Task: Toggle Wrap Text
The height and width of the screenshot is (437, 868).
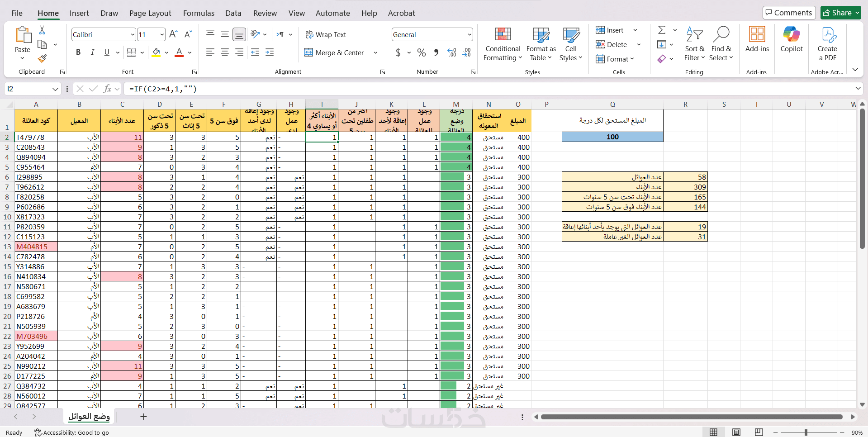Action: [x=326, y=34]
